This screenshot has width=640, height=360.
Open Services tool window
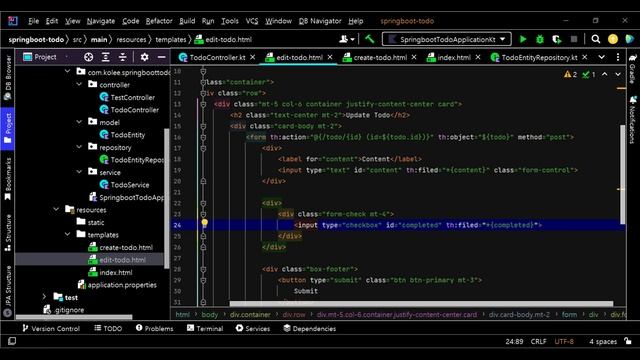[253, 329]
